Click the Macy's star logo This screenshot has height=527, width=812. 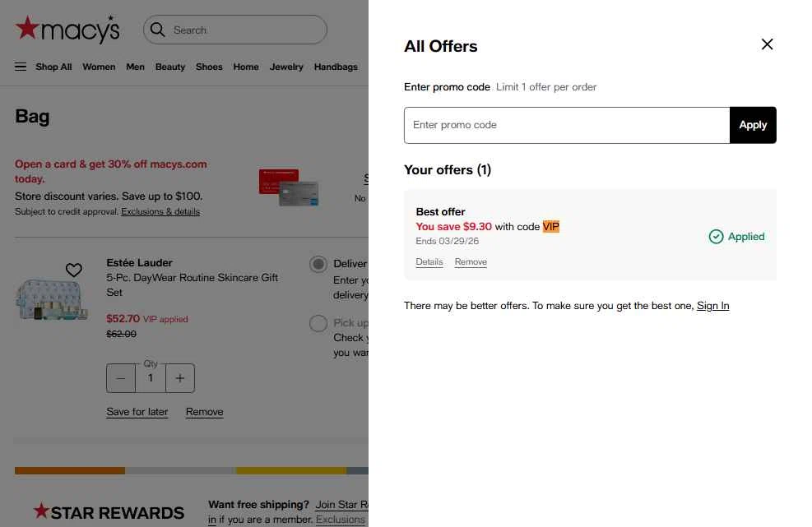67,30
